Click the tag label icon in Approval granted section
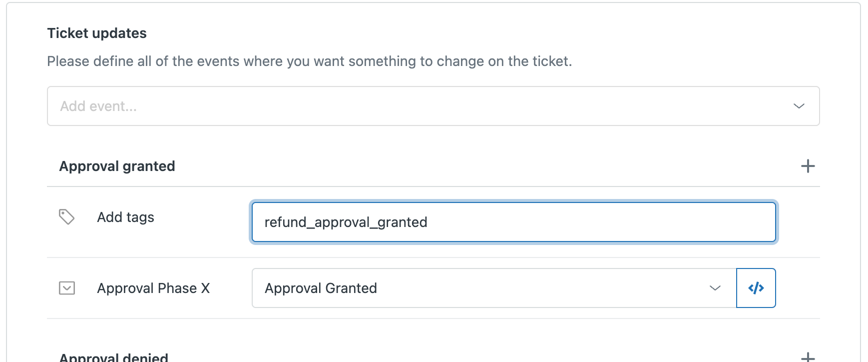 (x=65, y=217)
